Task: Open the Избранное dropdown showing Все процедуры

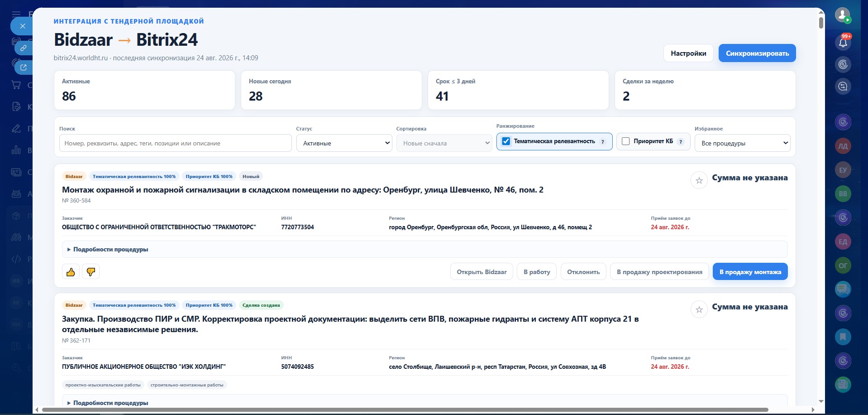Action: coord(742,143)
